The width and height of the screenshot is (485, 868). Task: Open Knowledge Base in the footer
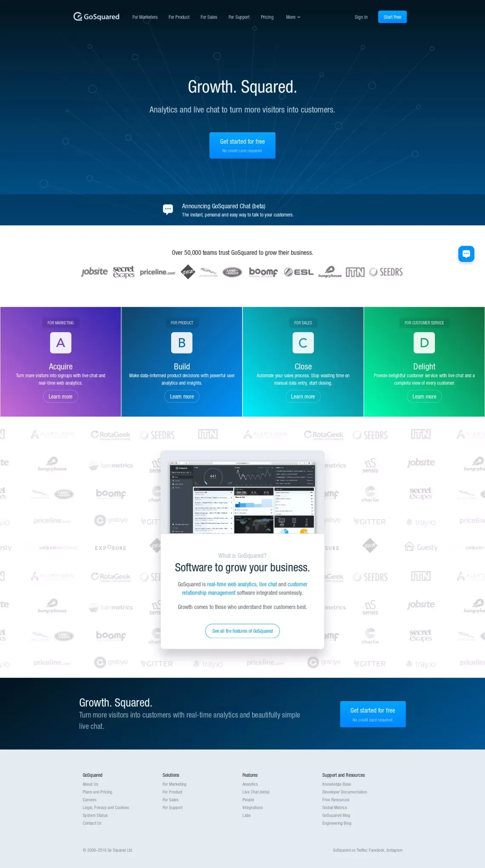point(337,784)
